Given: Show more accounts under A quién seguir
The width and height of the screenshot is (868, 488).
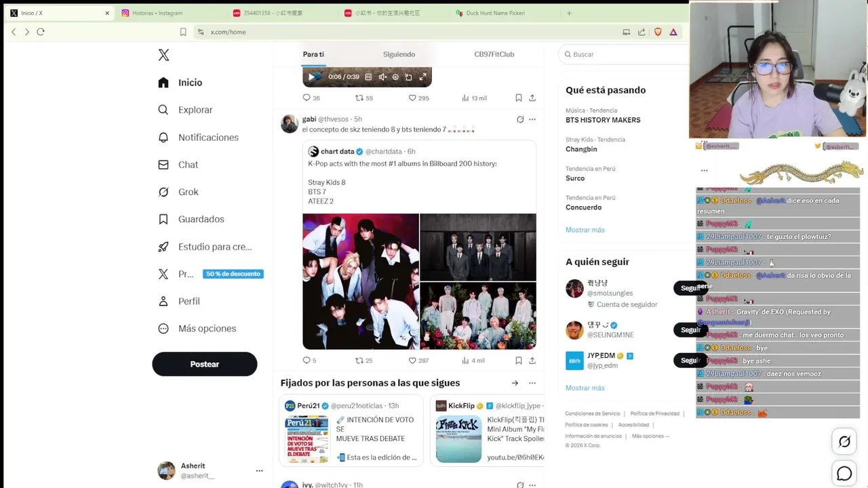Looking at the screenshot, I should [585, 388].
